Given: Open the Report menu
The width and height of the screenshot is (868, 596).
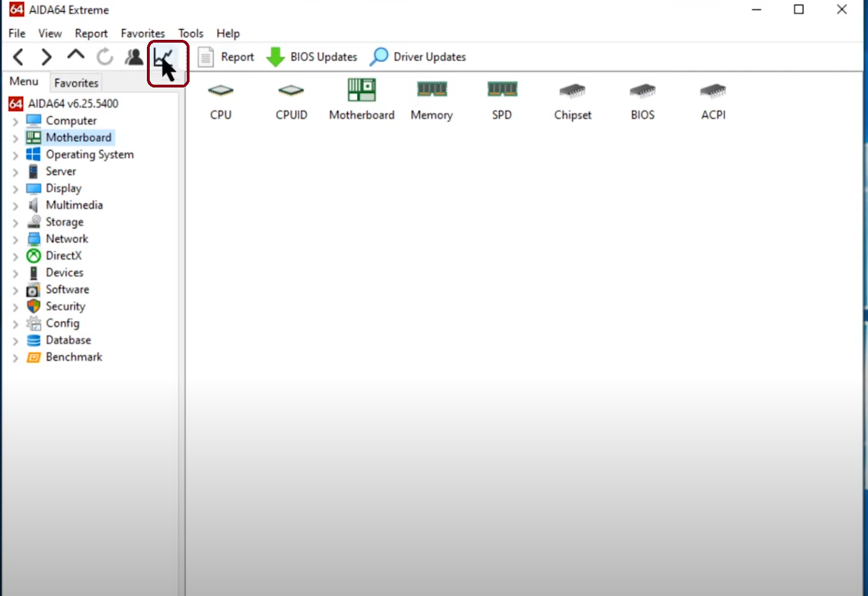Looking at the screenshot, I should point(91,34).
